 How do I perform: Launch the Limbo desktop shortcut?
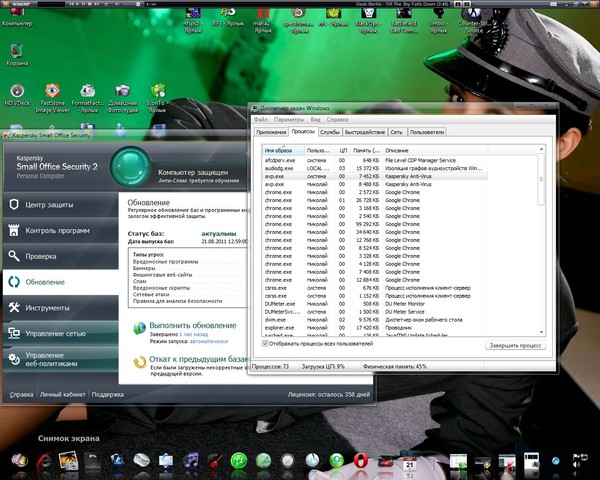point(438,20)
